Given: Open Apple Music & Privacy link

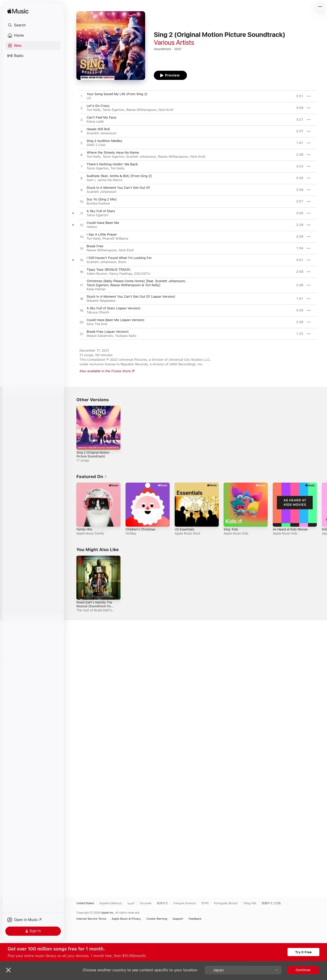Looking at the screenshot, I should click(x=126, y=919).
